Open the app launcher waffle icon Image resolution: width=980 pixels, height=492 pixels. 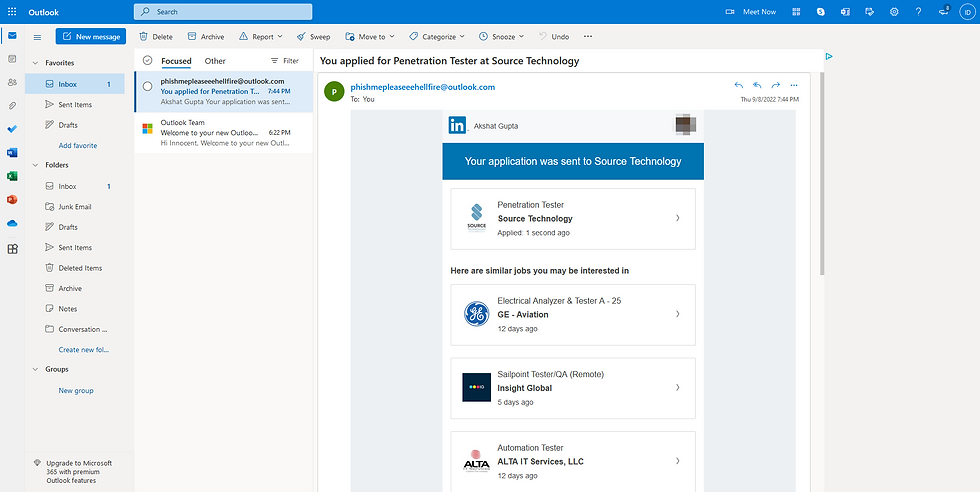pos(12,12)
